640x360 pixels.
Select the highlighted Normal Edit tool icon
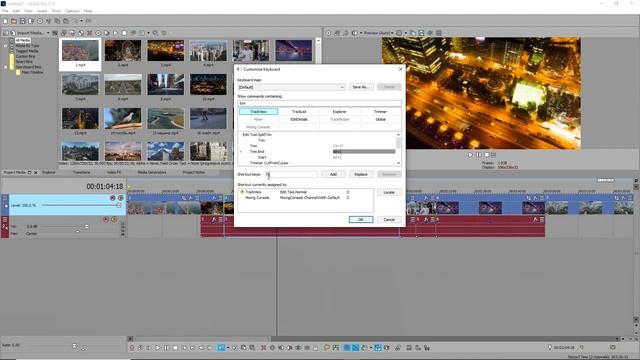pyautogui.click(x=221, y=348)
